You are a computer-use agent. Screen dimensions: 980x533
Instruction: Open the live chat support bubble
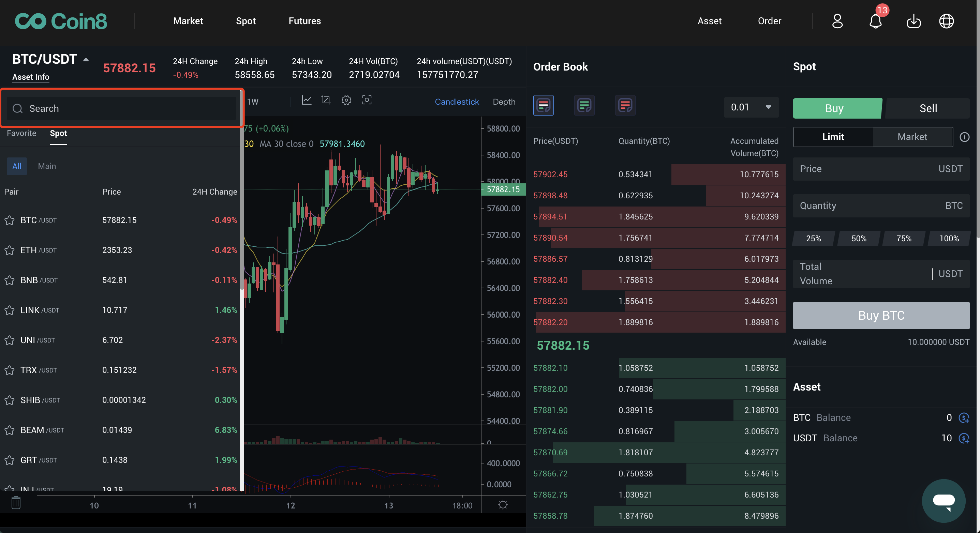click(943, 500)
